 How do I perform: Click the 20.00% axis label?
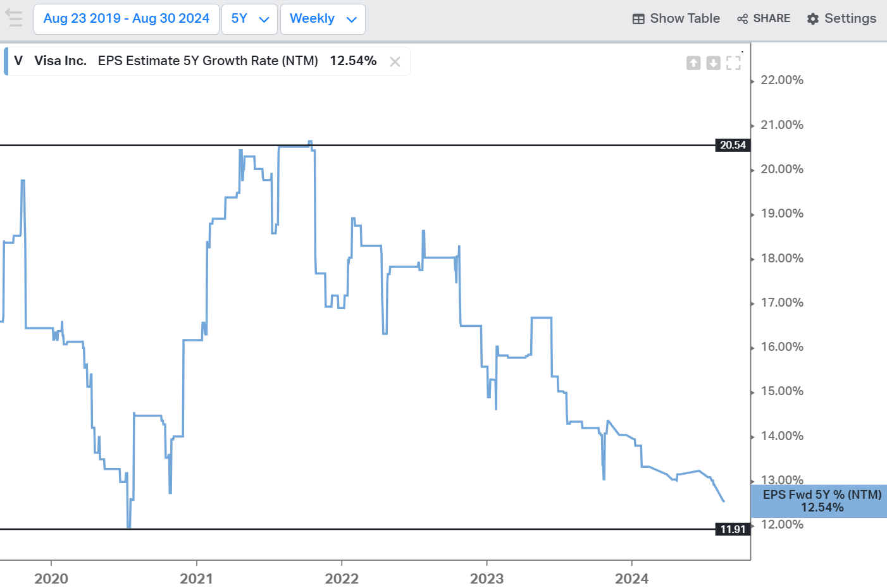782,169
